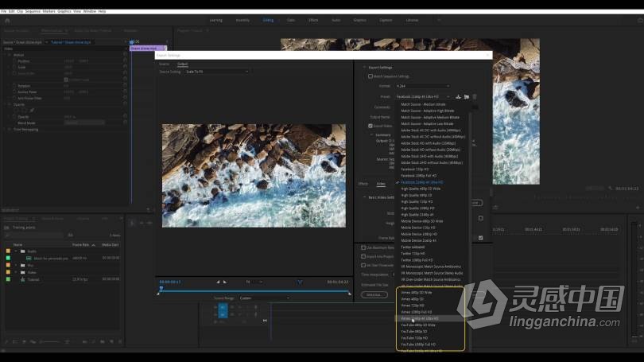Image resolution: width=644 pixels, height=362 pixels.
Task: Collapse the Basic Video Settings section
Action: pyautogui.click(x=364, y=197)
